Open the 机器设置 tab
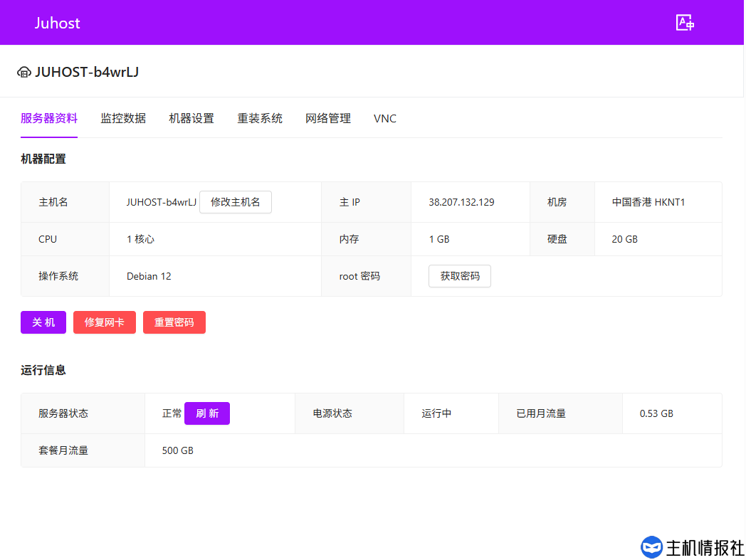The width and height of the screenshot is (746, 560). pos(191,119)
